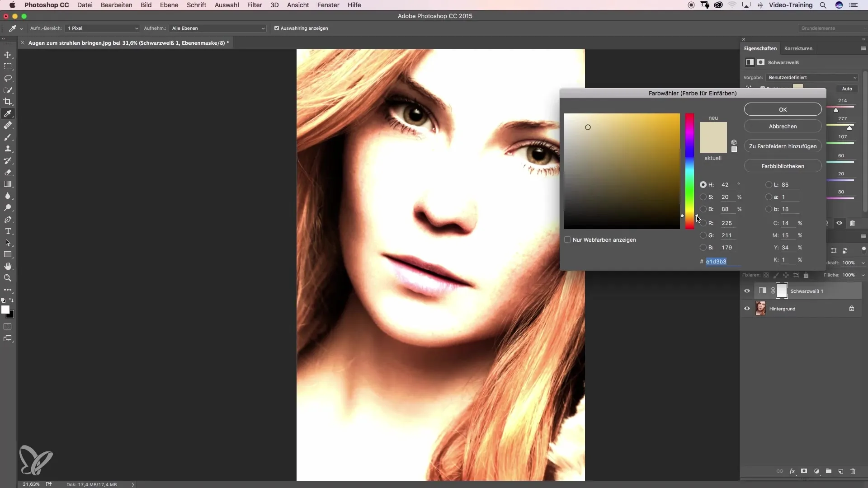The height and width of the screenshot is (488, 868).
Task: Expand Fläche fill percentage dropdown
Action: click(863, 275)
